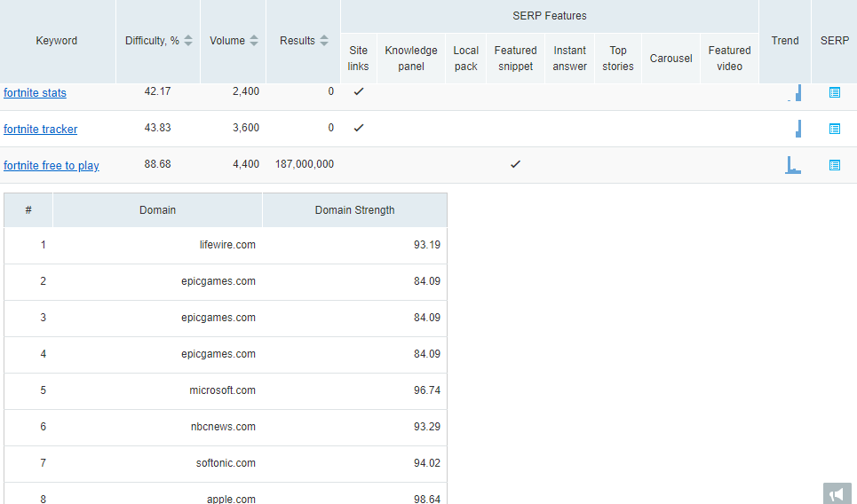This screenshot has height=504, width=857.
Task: Click trend chart for fortnite tracker
Action: pos(798,129)
